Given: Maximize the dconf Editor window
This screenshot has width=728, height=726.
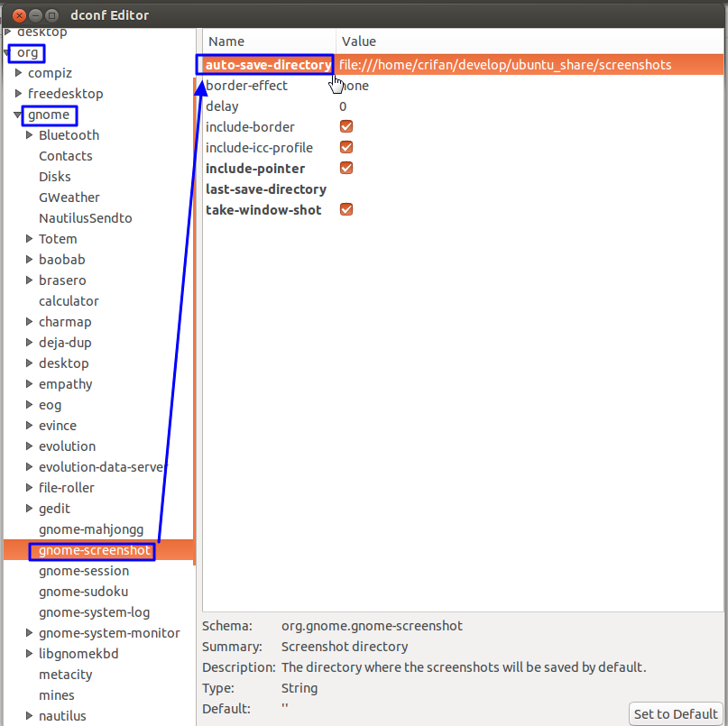Looking at the screenshot, I should 52,15.
